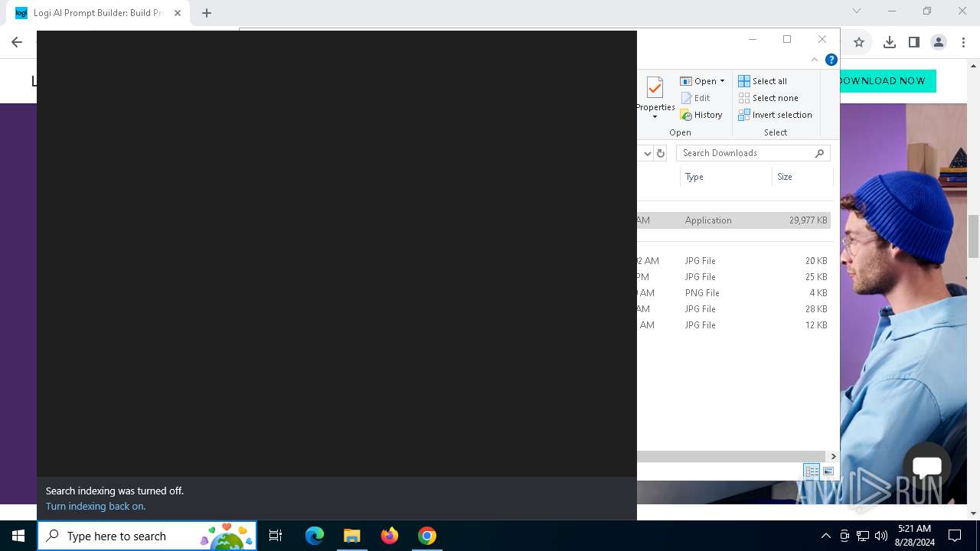The image size is (980, 551).
Task: Open the notification center on the taskbar
Action: [x=955, y=536]
